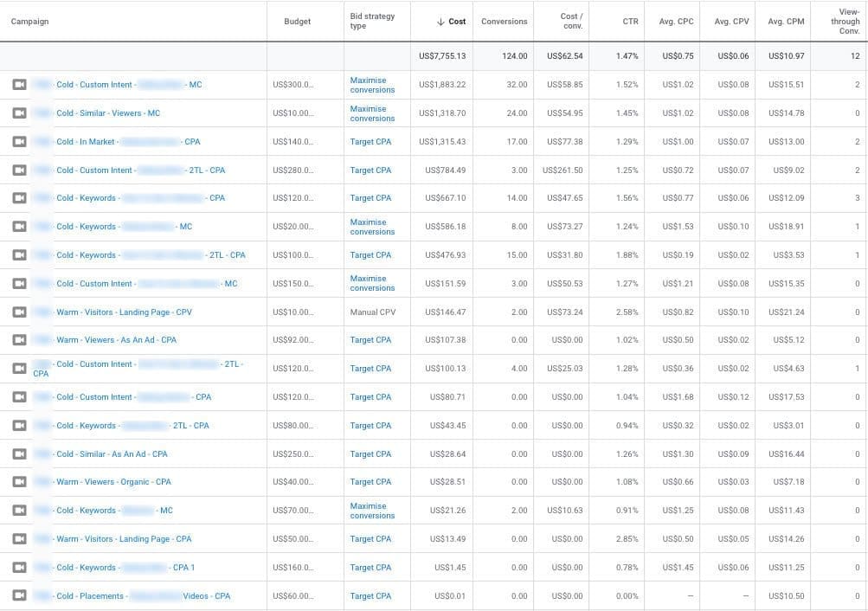Image resolution: width=868 pixels, height=611 pixels.
Task: Select the camera icon for Cold - Similar - As An Ad - CPA
Action: tap(20, 453)
